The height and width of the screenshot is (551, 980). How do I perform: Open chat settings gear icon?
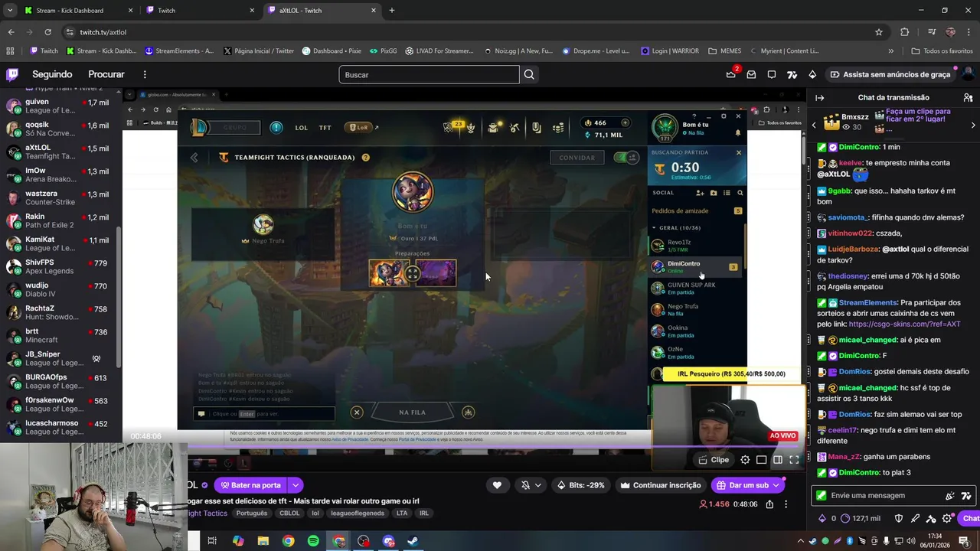click(946, 518)
